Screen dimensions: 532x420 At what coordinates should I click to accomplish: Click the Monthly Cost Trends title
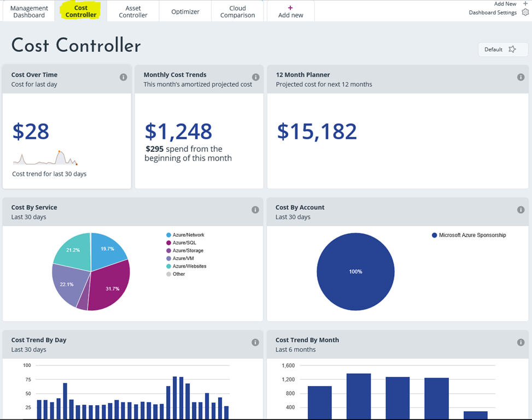175,75
